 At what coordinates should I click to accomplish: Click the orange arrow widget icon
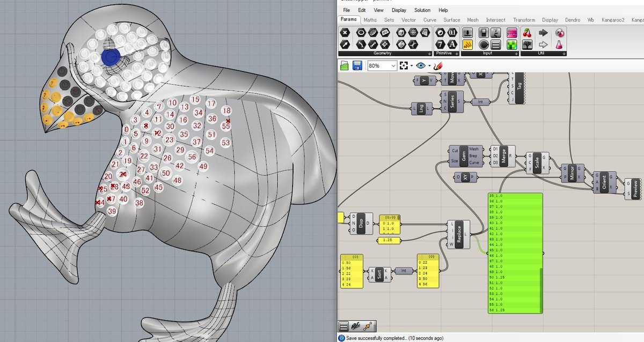pos(368,325)
